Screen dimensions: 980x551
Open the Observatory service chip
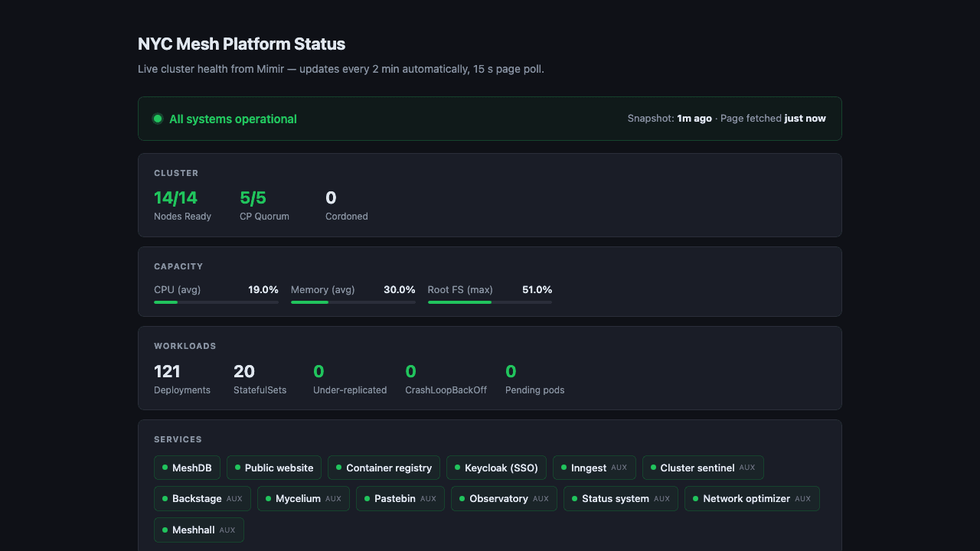pos(504,498)
